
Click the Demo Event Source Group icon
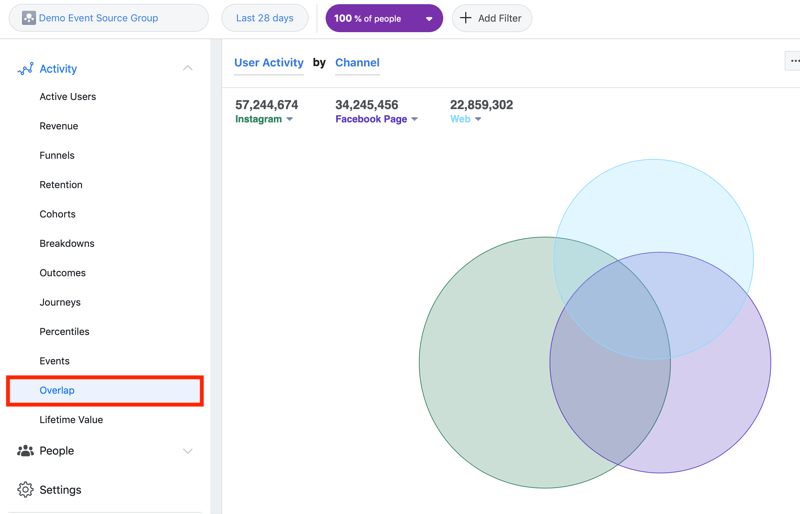tap(29, 18)
